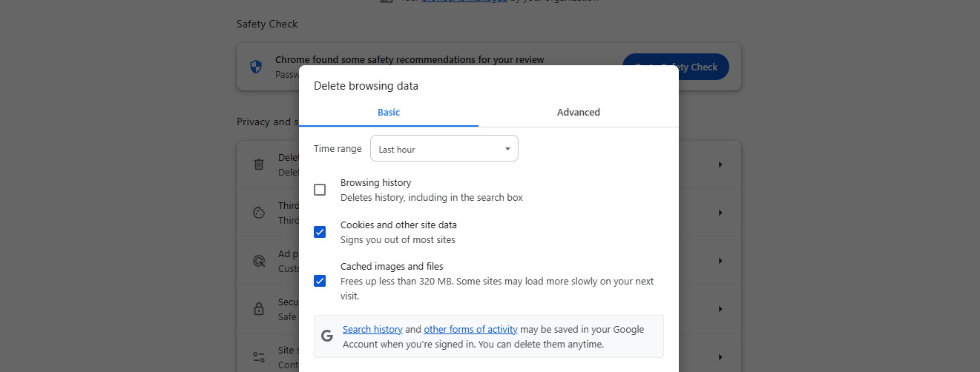Open the Time range dropdown
This screenshot has height=372, width=980.
444,149
